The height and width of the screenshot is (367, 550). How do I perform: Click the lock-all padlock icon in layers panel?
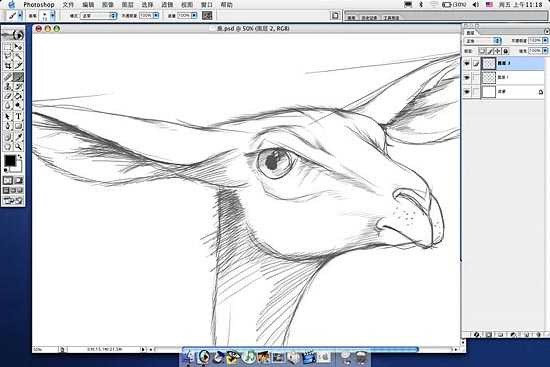(505, 51)
